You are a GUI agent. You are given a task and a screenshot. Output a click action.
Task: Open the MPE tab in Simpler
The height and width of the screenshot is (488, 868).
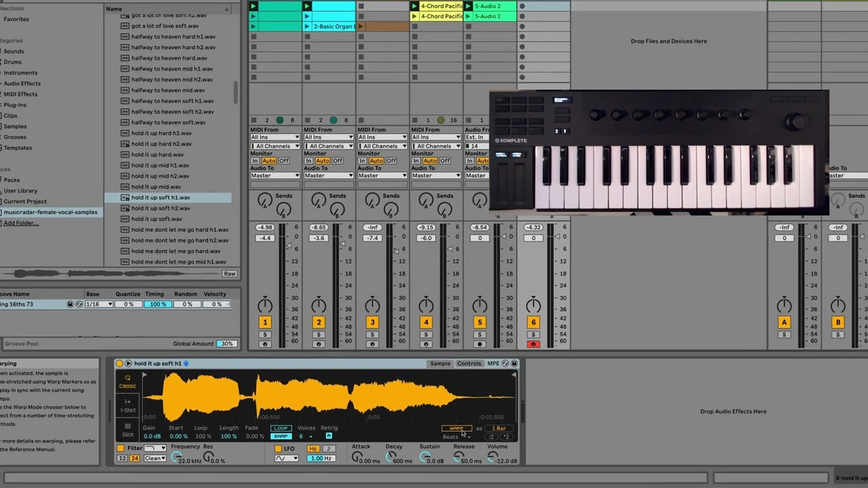pos(493,364)
